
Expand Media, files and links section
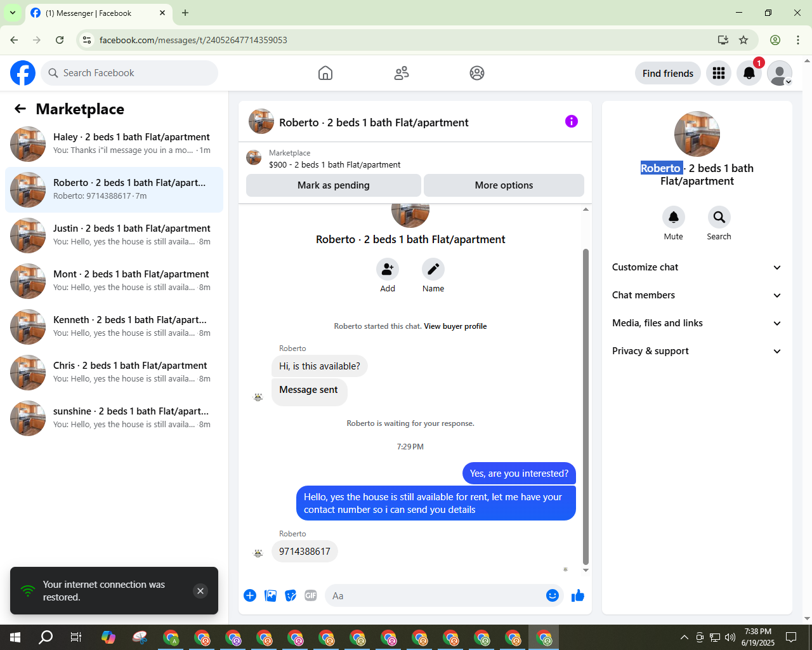(x=697, y=323)
